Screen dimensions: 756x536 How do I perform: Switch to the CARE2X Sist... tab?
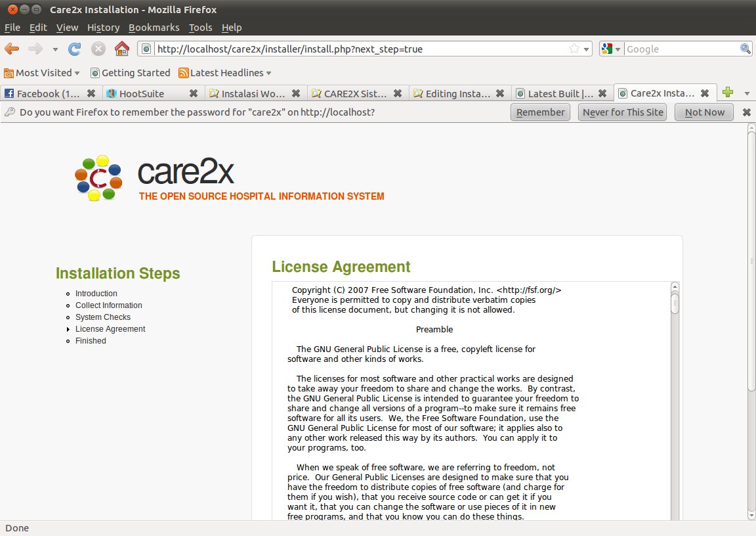click(350, 93)
